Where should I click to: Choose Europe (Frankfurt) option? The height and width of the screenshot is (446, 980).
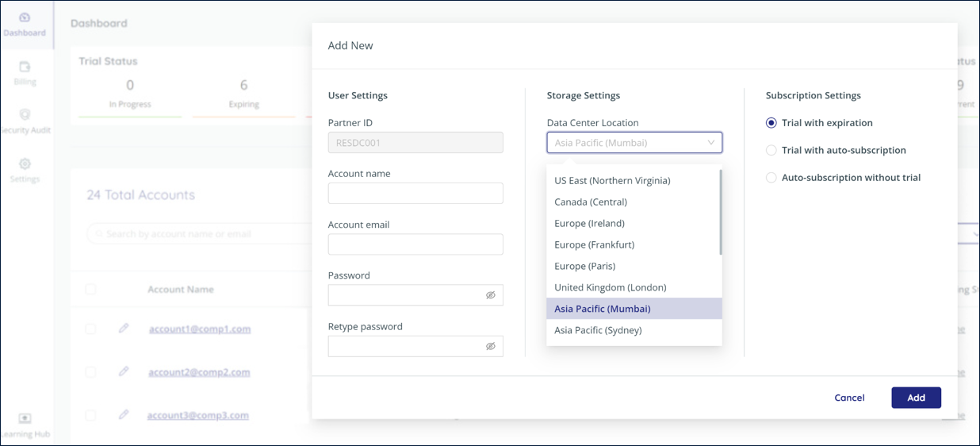coord(634,244)
